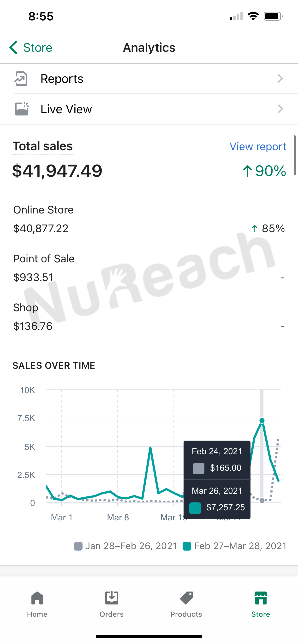The image size is (298, 644).
Task: Expand the Reports row chevron
Action: tap(280, 79)
